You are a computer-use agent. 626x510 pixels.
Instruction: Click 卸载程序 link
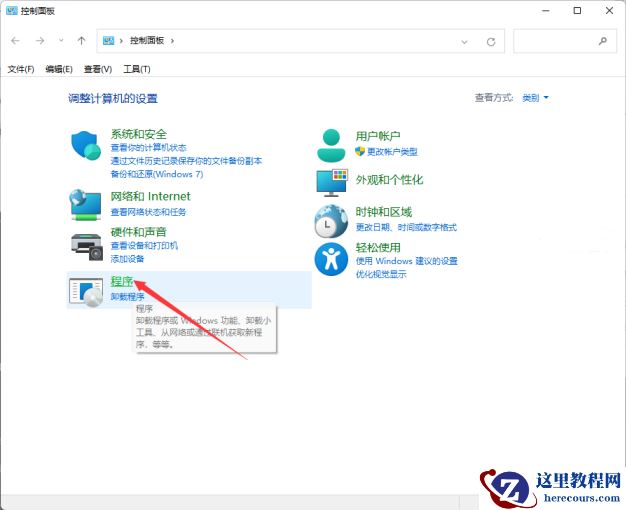127,297
